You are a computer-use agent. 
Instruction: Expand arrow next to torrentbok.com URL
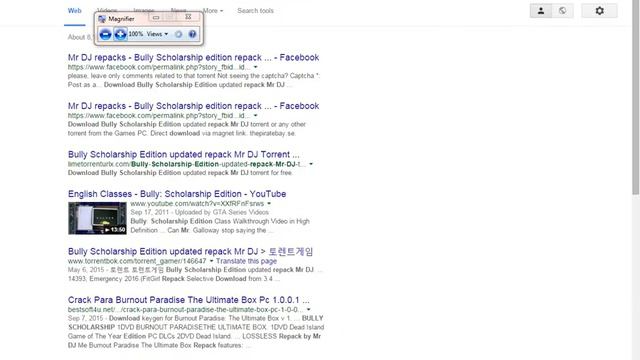211,261
